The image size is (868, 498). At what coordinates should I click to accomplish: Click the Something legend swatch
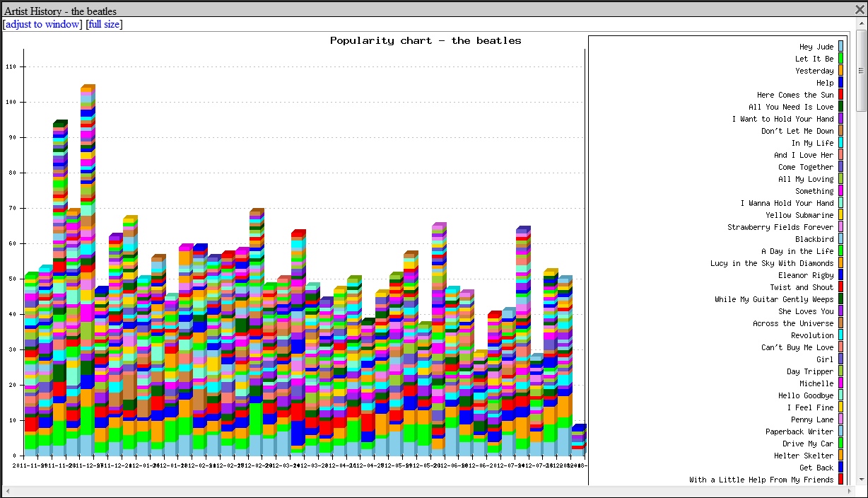840,191
